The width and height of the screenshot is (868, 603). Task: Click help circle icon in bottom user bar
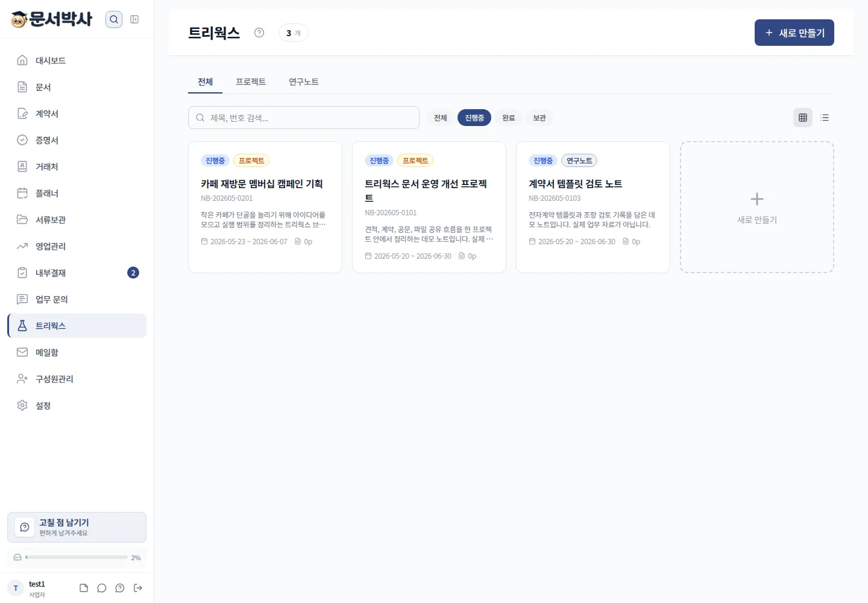point(120,588)
